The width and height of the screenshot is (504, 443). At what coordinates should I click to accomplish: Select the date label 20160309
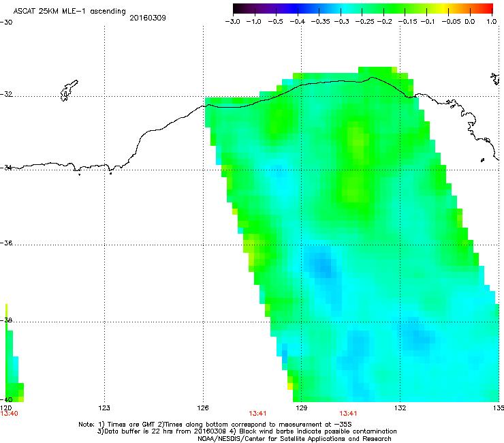tap(148, 18)
